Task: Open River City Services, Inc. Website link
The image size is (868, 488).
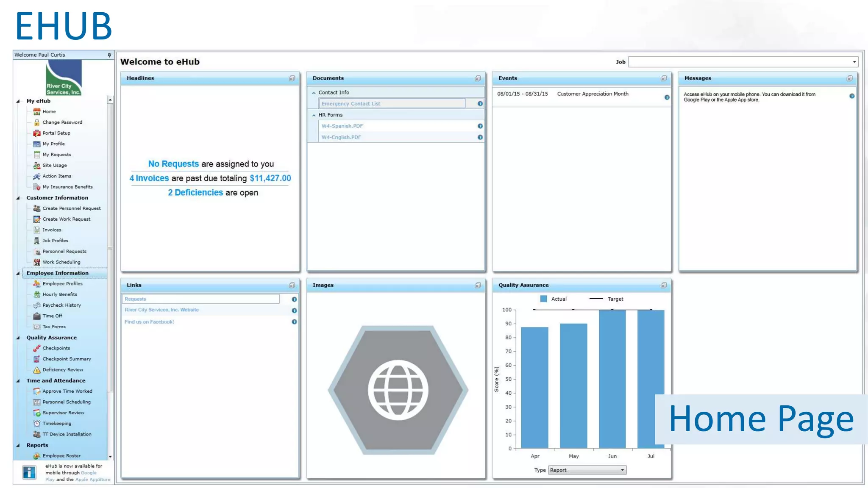Action: coord(161,310)
